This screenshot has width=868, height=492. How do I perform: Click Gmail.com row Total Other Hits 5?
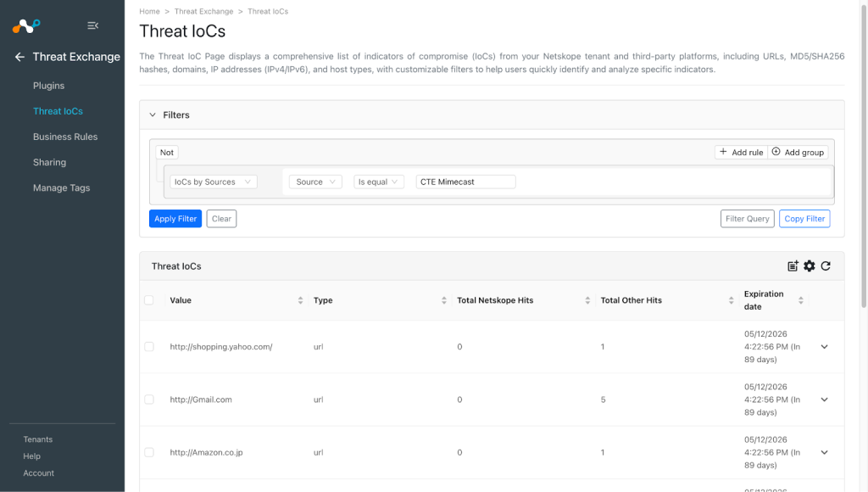pyautogui.click(x=603, y=400)
